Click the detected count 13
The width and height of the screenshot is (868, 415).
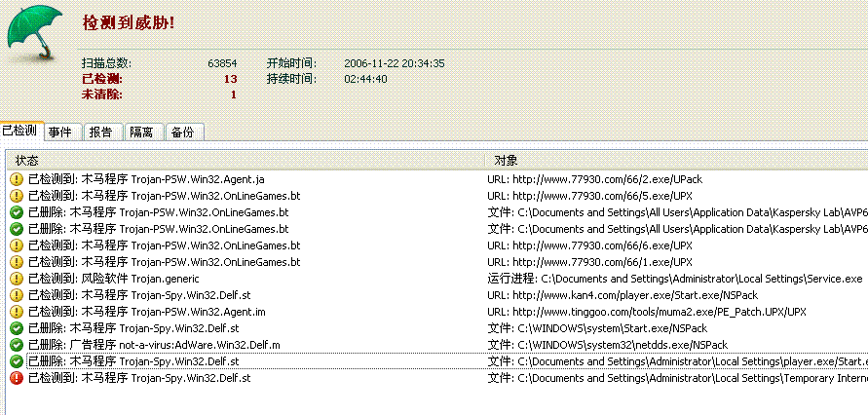pos(230,79)
